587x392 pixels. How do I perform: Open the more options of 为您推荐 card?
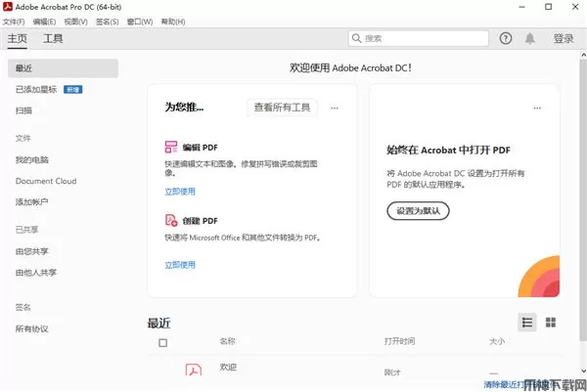tap(335, 109)
